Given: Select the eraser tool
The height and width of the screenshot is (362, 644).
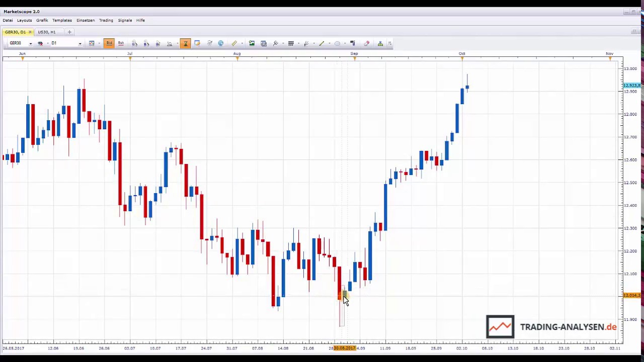Looking at the screenshot, I should click(366, 43).
